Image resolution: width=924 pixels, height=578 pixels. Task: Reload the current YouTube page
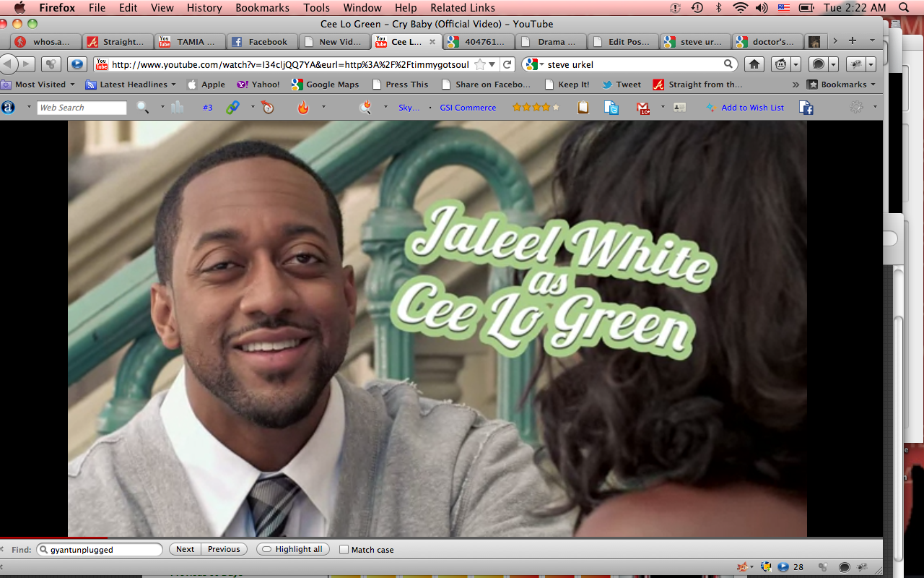[507, 64]
